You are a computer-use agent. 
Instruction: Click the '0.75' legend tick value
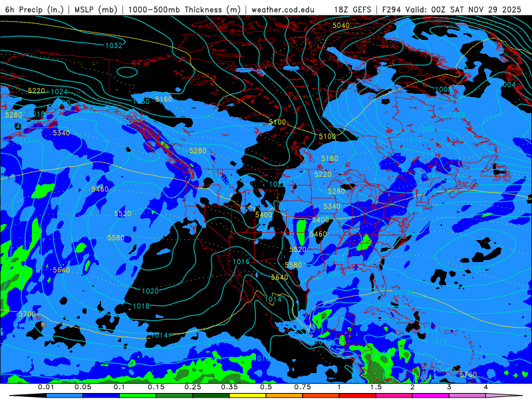303,387
